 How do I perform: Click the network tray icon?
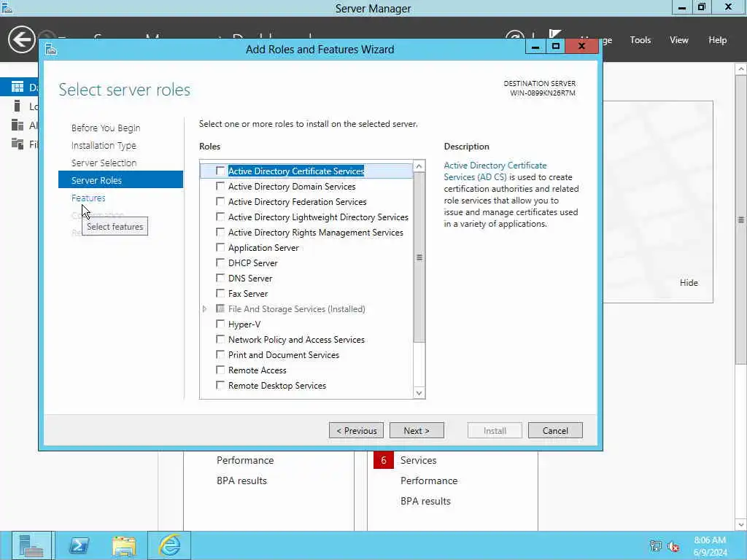(656, 547)
